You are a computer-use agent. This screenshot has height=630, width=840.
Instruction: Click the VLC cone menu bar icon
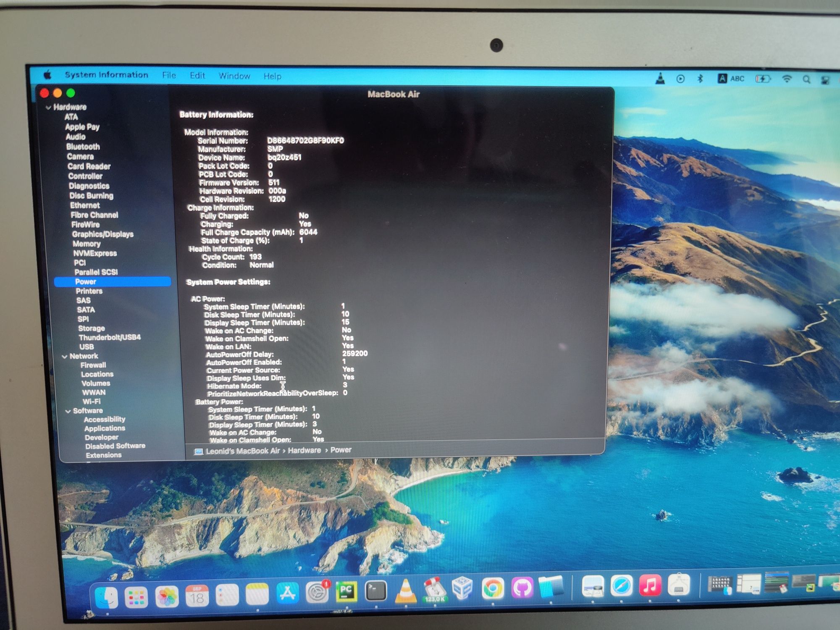[x=660, y=78]
